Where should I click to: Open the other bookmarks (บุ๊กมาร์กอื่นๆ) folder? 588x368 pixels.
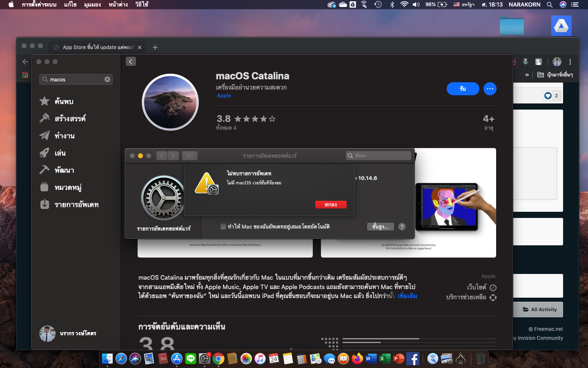click(x=555, y=75)
